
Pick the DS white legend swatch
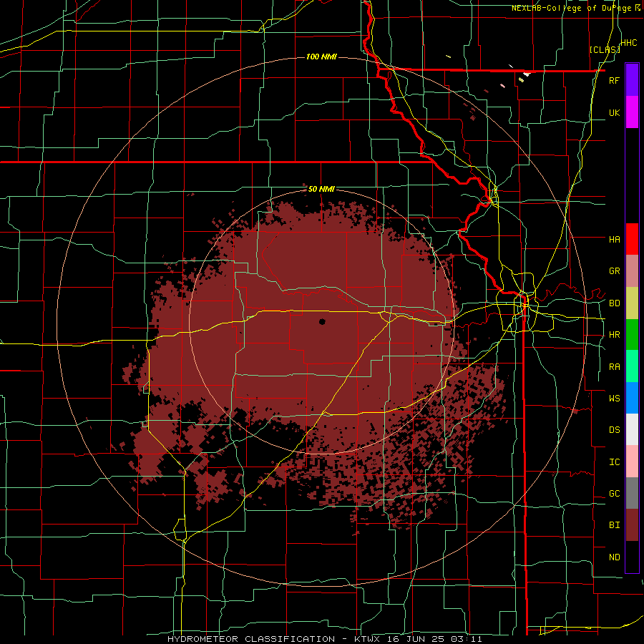tap(632, 429)
